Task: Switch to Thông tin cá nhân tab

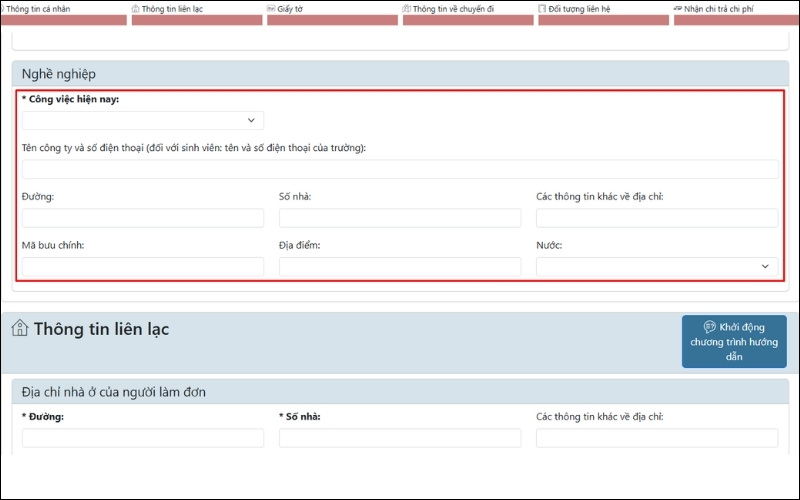Action: point(40,9)
